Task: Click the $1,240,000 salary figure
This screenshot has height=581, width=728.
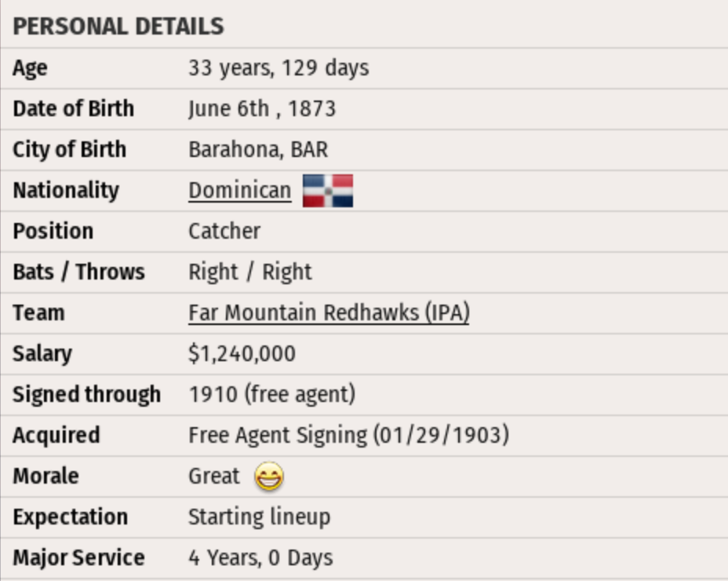Action: click(242, 354)
